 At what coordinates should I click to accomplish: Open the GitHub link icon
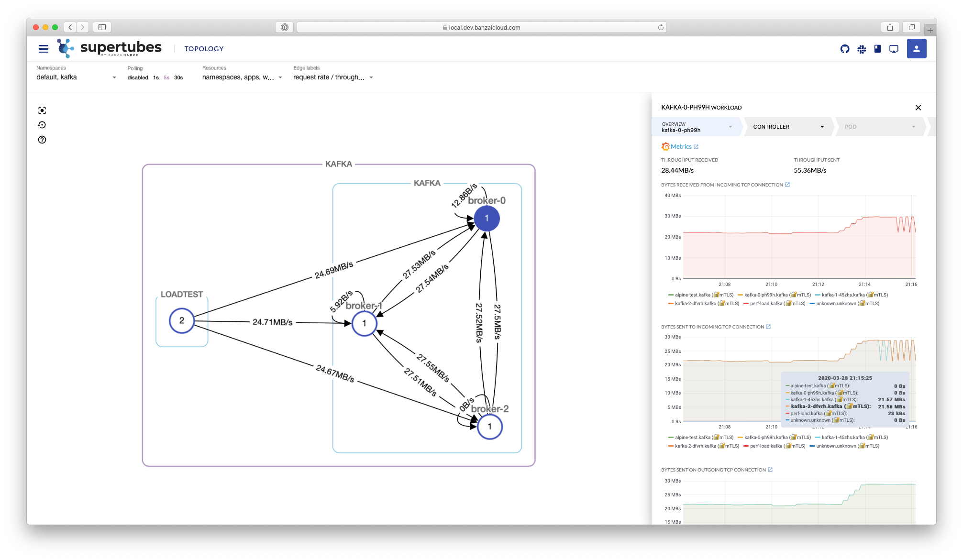pyautogui.click(x=845, y=49)
